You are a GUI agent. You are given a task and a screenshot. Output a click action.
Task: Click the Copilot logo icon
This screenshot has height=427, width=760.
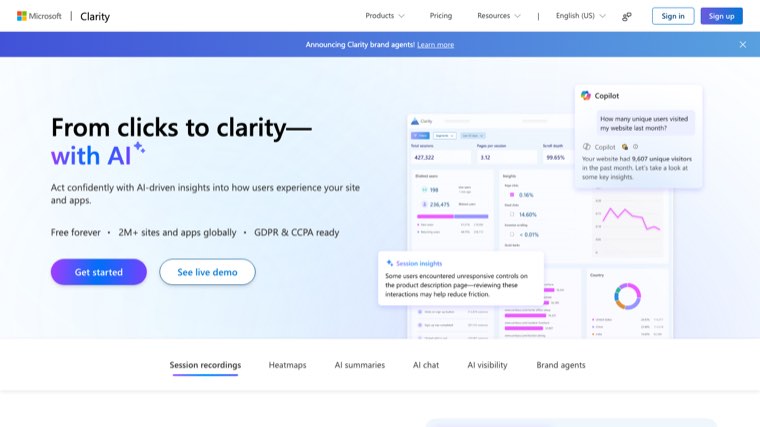pos(586,95)
